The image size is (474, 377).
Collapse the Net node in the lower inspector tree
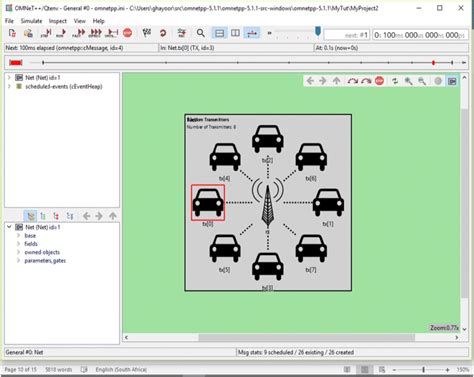[x=9, y=227]
